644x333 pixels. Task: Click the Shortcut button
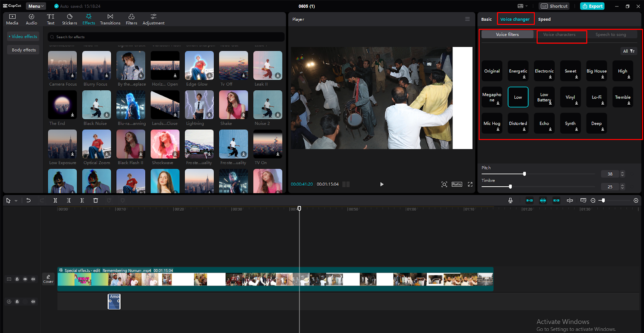[554, 6]
